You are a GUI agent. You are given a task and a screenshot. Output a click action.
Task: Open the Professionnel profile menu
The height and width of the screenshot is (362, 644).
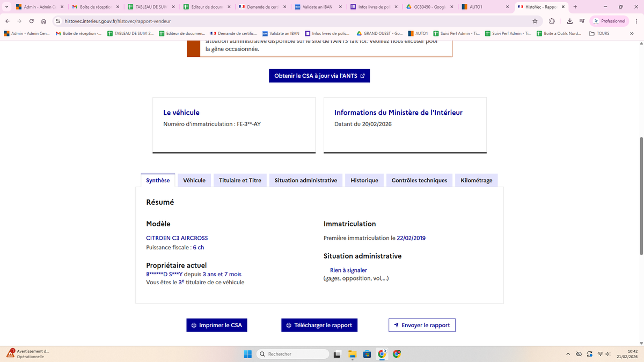pyautogui.click(x=609, y=21)
